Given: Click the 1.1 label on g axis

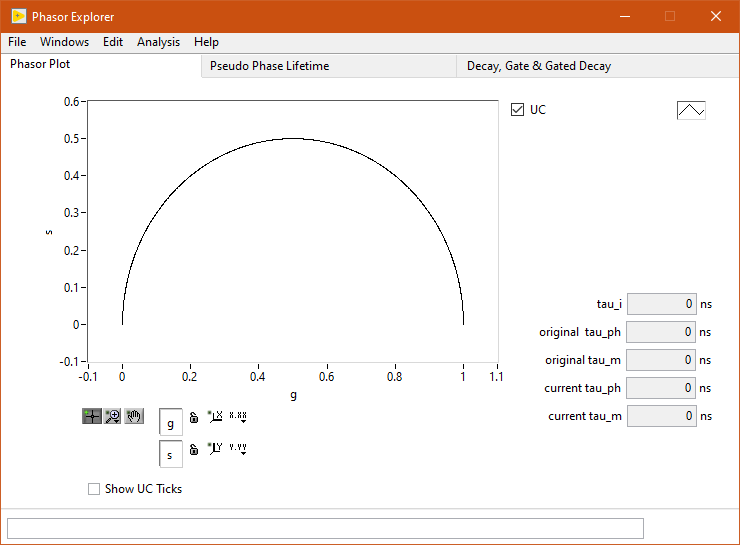Looking at the screenshot, I should point(496,377).
